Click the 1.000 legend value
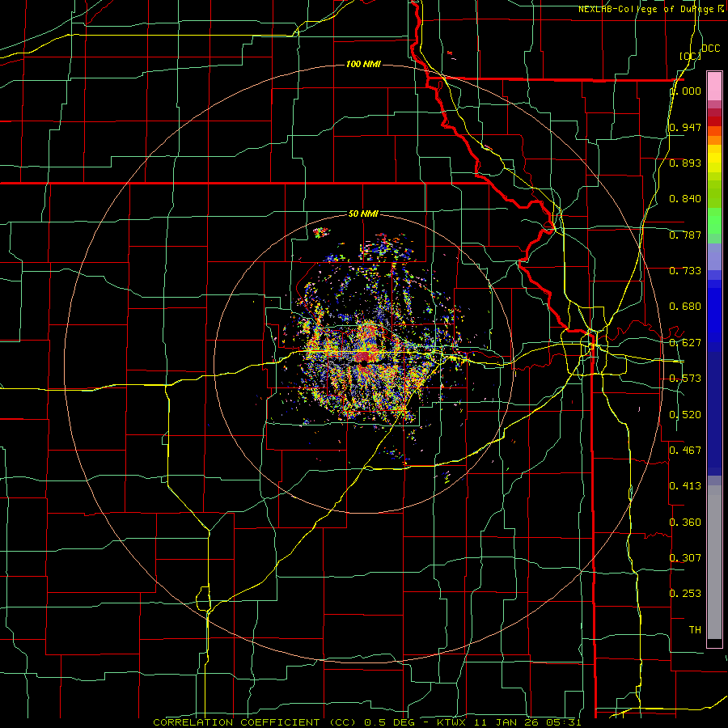 tap(685, 91)
